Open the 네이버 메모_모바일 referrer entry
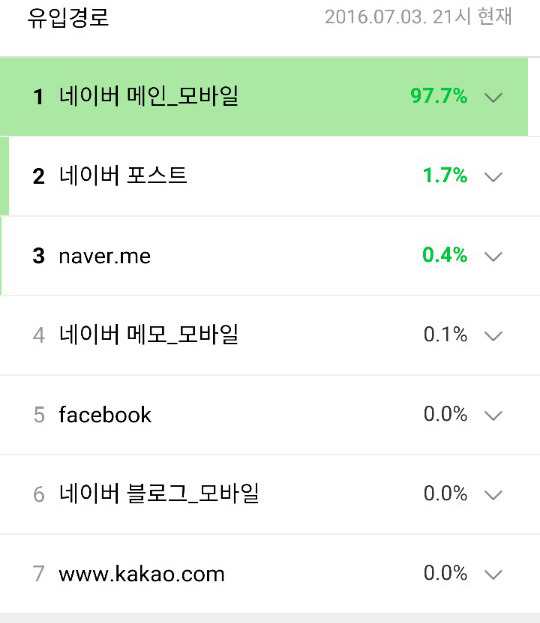 (x=149, y=335)
